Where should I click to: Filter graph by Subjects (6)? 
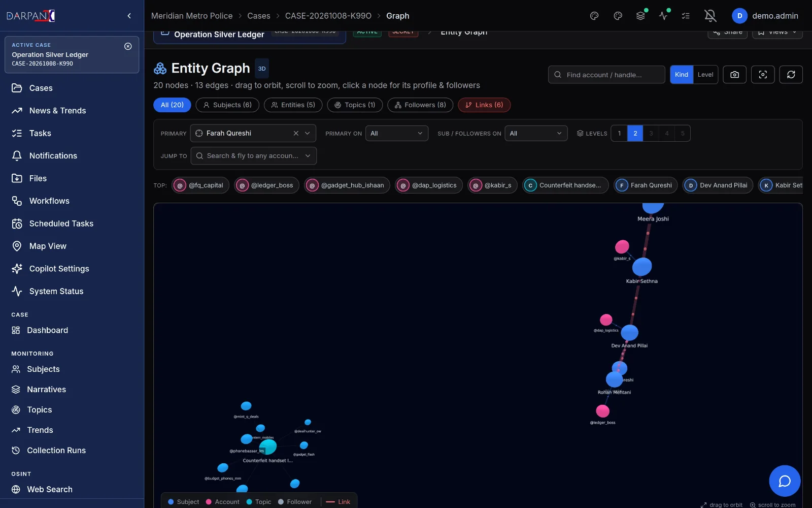coord(227,105)
